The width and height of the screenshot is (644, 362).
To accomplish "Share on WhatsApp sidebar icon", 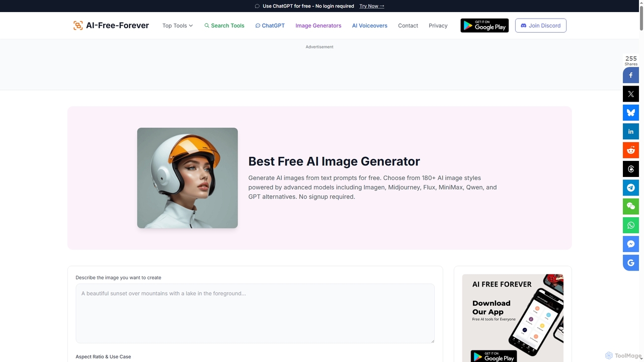I will 631,225.
